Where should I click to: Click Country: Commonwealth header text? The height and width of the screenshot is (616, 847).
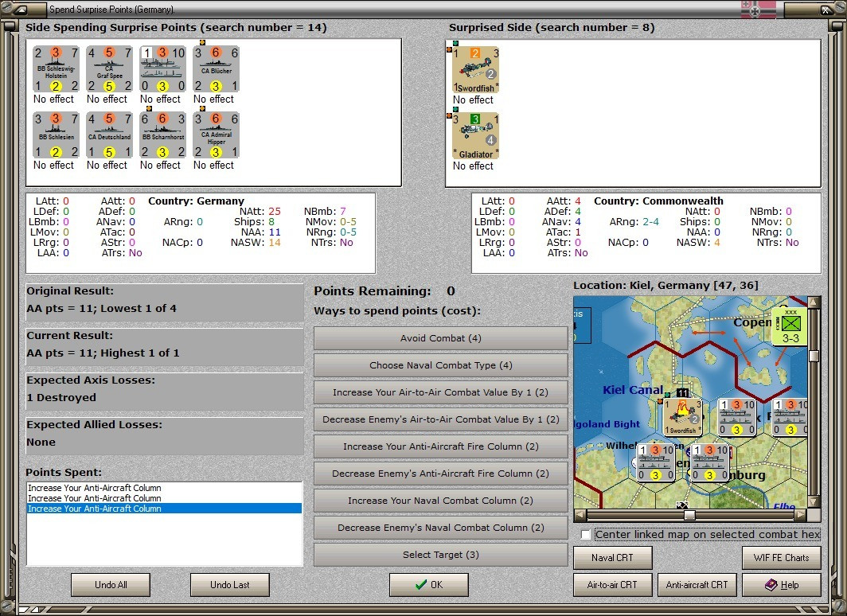click(658, 201)
